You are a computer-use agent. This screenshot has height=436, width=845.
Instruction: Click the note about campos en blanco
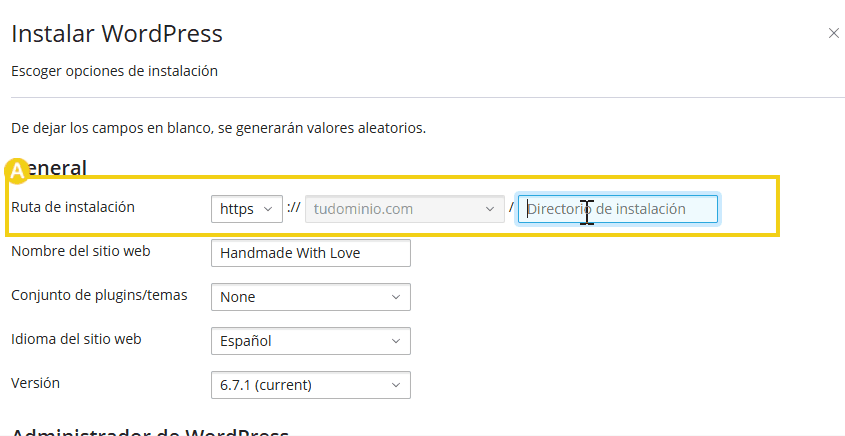tap(219, 129)
